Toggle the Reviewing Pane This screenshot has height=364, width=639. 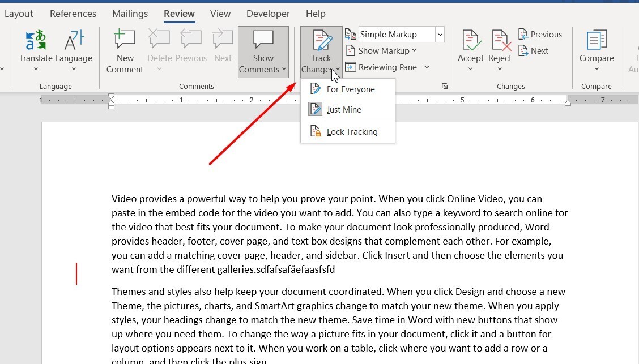click(381, 67)
